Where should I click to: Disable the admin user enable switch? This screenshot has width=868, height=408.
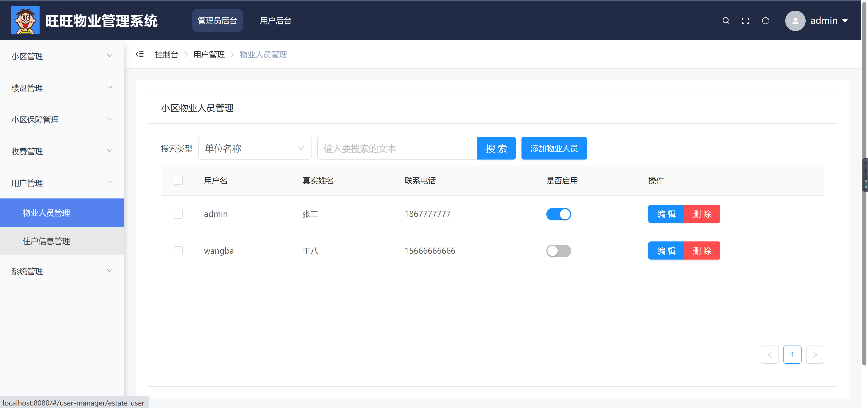[558, 214]
